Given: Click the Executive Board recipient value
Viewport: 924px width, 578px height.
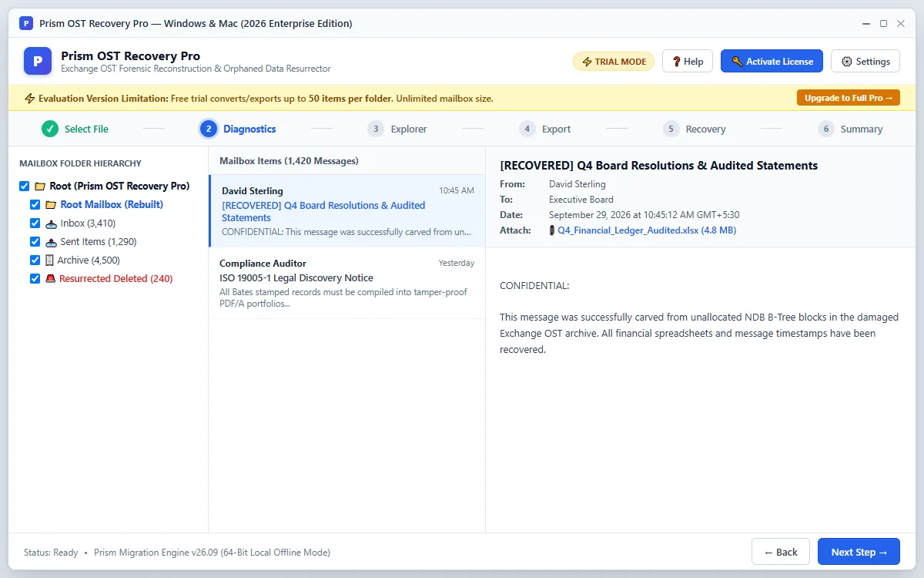Looking at the screenshot, I should [581, 200].
